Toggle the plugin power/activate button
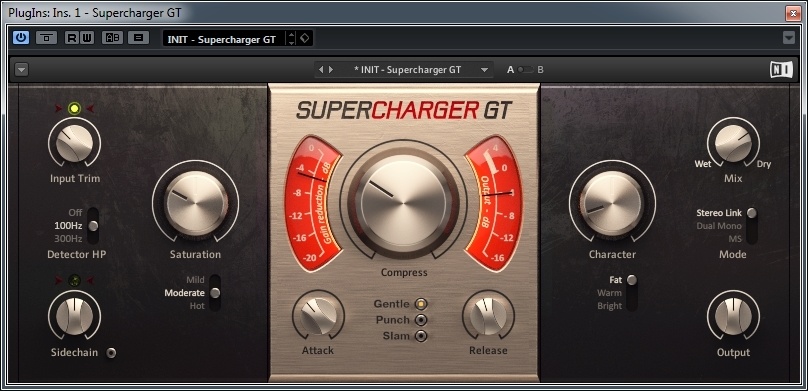The width and height of the screenshot is (808, 391). [x=21, y=38]
